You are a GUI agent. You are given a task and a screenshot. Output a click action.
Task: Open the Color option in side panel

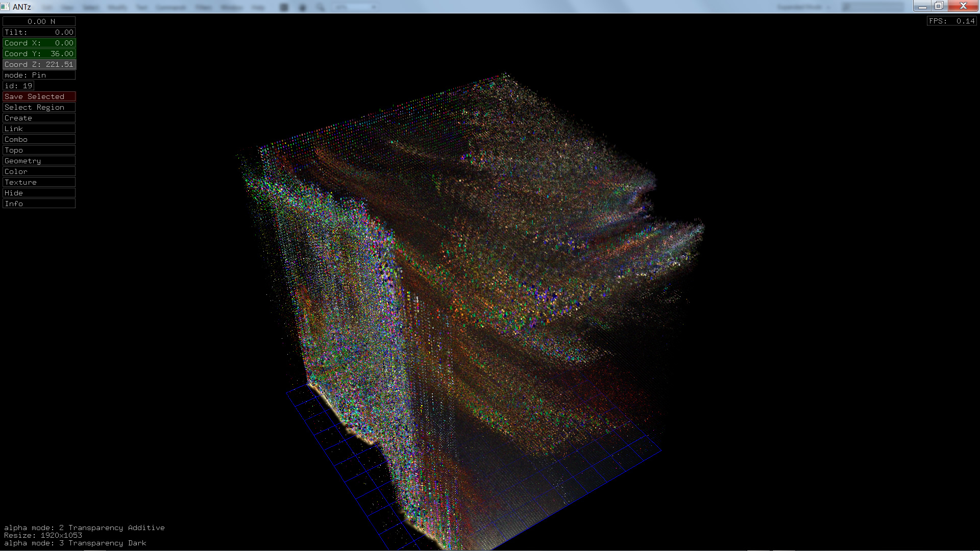coord(39,171)
